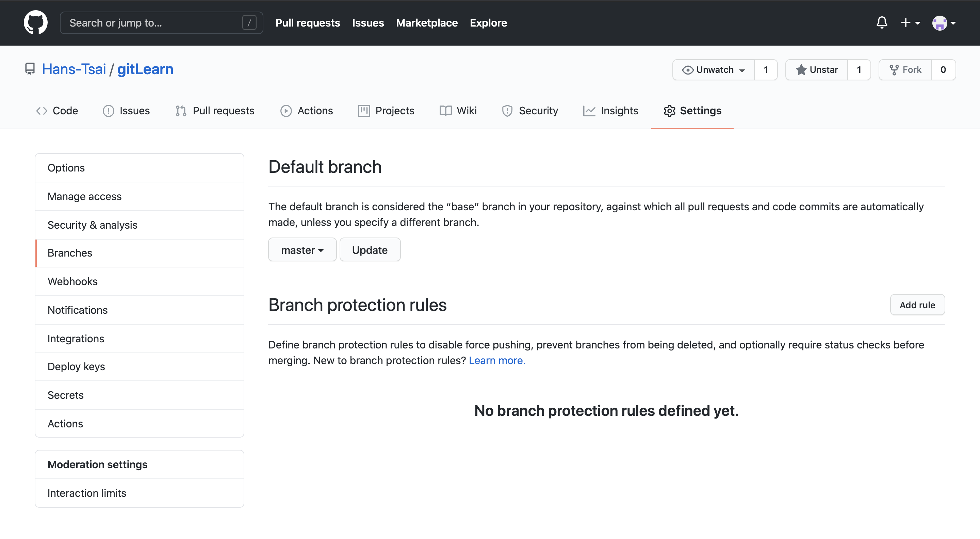This screenshot has height=539, width=980.
Task: Open Issues in top navigation
Action: [x=368, y=23]
